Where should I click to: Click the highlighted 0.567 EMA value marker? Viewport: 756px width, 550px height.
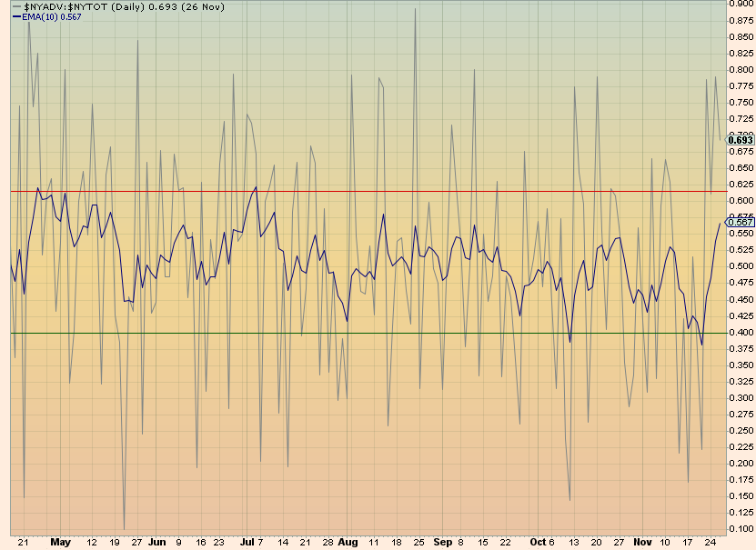point(739,221)
